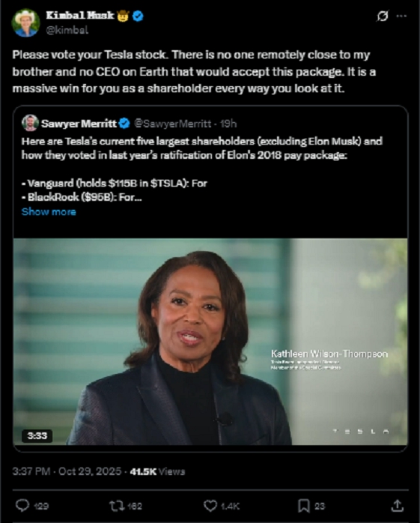Image resolution: width=420 pixels, height=523 pixels.
Task: Open the Grok icon at top right
Action: click(383, 16)
